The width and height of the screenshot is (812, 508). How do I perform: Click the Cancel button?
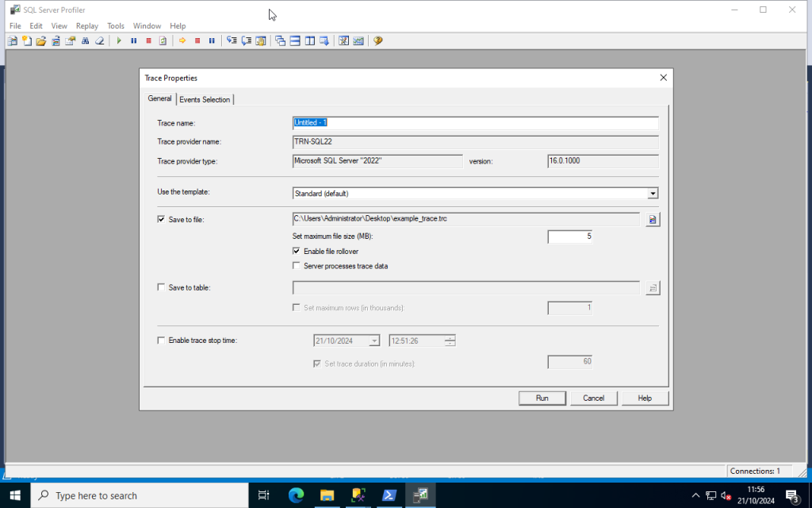tap(593, 398)
